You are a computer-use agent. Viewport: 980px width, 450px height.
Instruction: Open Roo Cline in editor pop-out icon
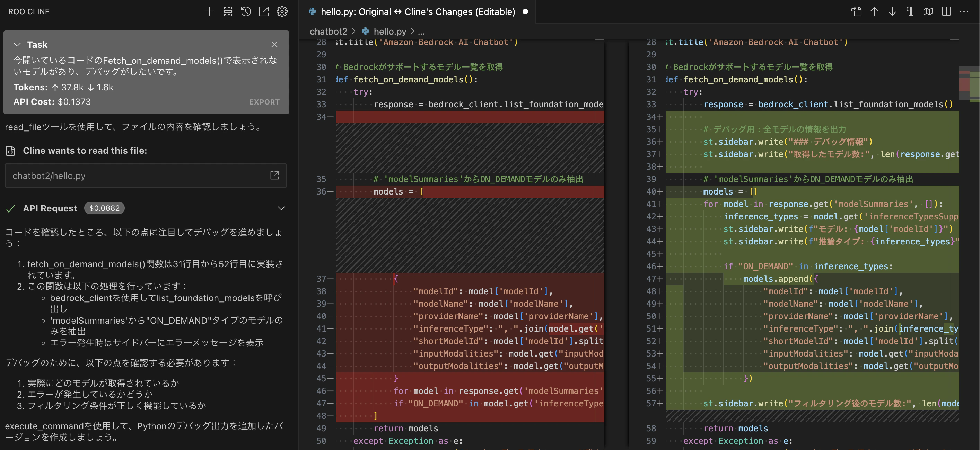point(264,11)
